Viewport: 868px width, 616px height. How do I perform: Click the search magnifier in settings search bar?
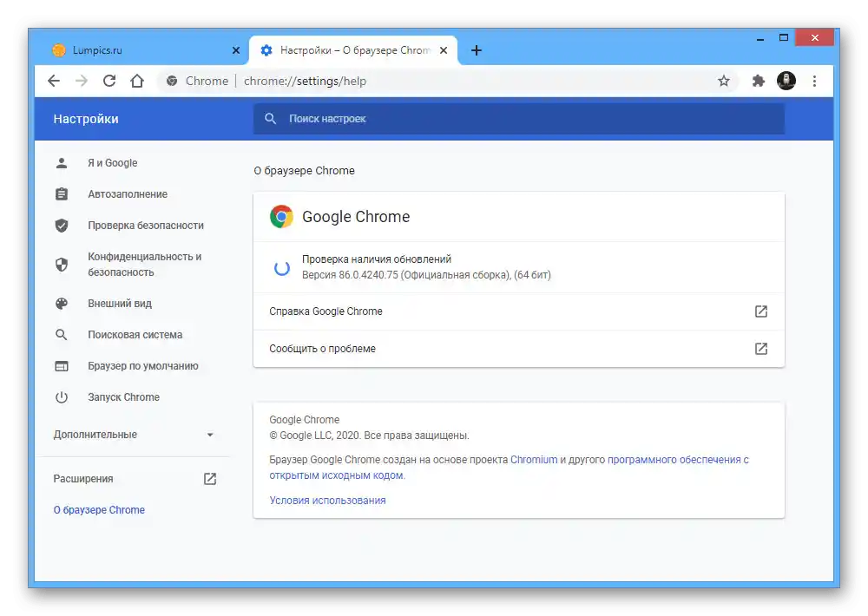tap(270, 119)
